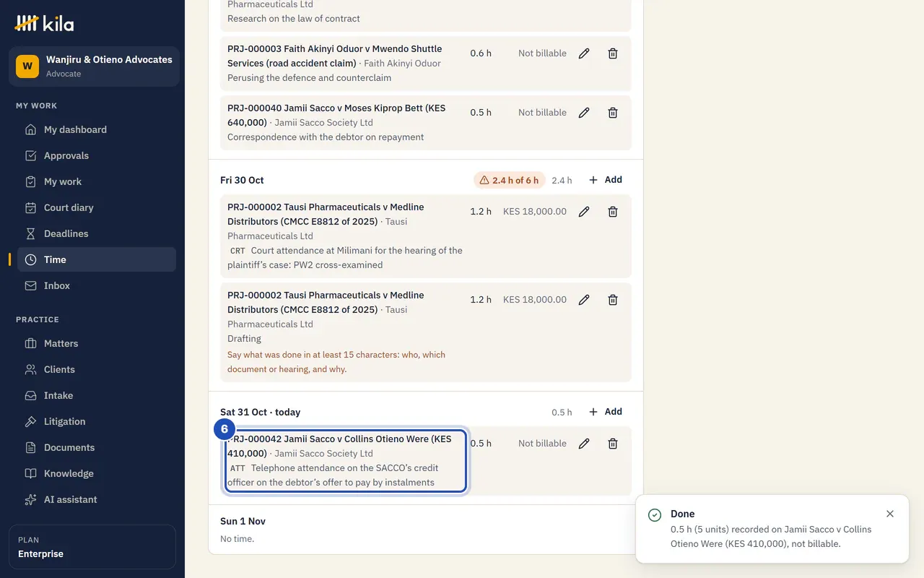Click the Enterprise plan card
The image size is (924, 578).
coord(92,547)
